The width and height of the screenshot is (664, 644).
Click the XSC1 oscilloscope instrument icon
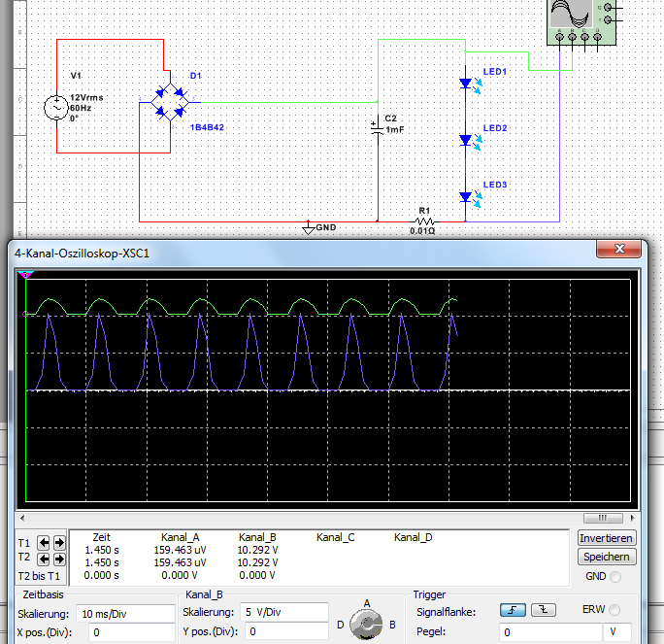point(581,22)
